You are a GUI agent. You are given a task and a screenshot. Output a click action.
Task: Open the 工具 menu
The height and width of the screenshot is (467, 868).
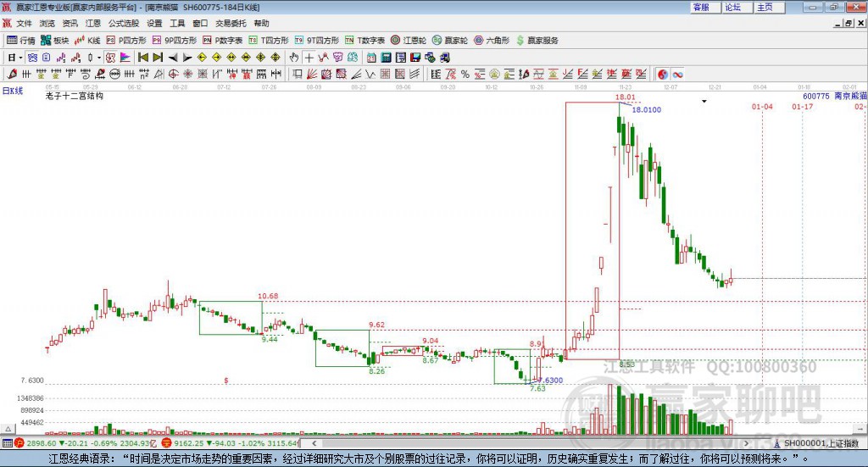177,23
